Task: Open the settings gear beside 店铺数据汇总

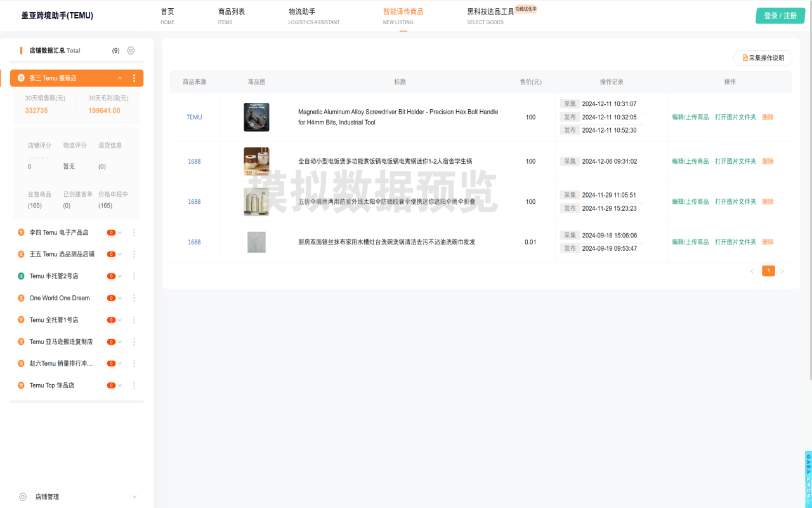Action: (x=131, y=50)
